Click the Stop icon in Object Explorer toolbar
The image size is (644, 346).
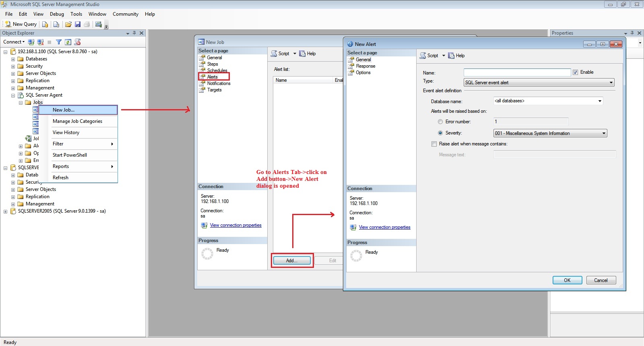[50, 42]
